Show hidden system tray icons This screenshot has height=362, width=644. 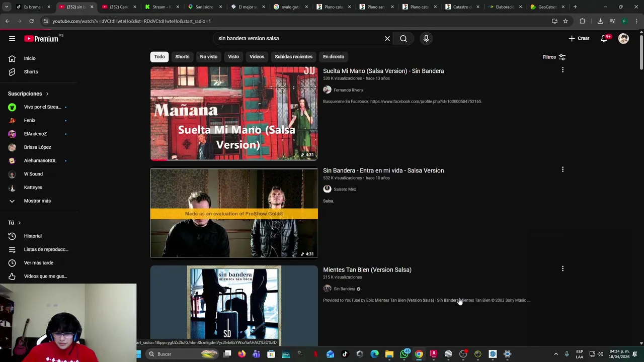[x=556, y=354]
